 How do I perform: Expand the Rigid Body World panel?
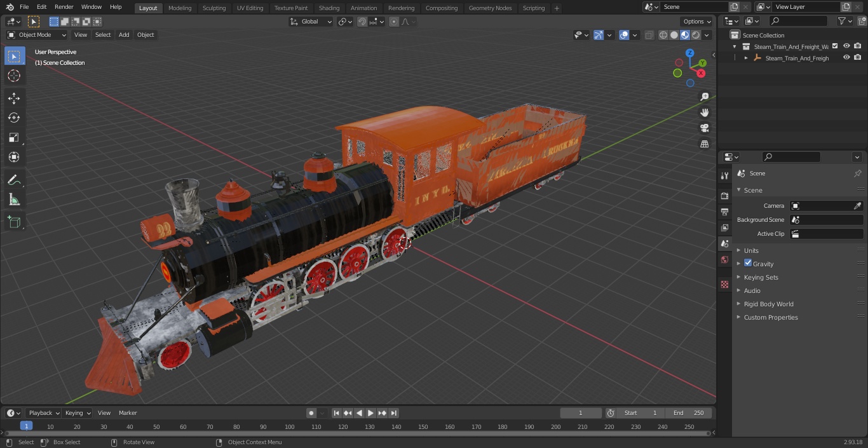click(768, 304)
